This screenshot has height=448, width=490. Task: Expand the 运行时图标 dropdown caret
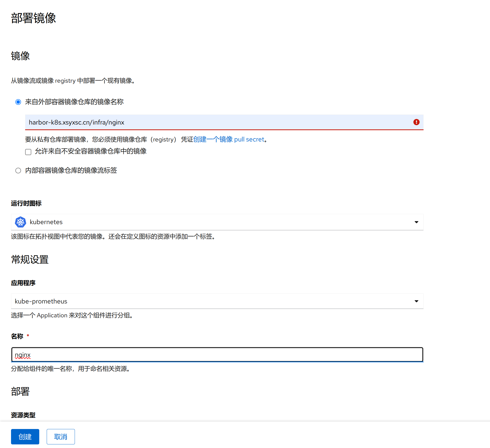pyautogui.click(x=416, y=222)
